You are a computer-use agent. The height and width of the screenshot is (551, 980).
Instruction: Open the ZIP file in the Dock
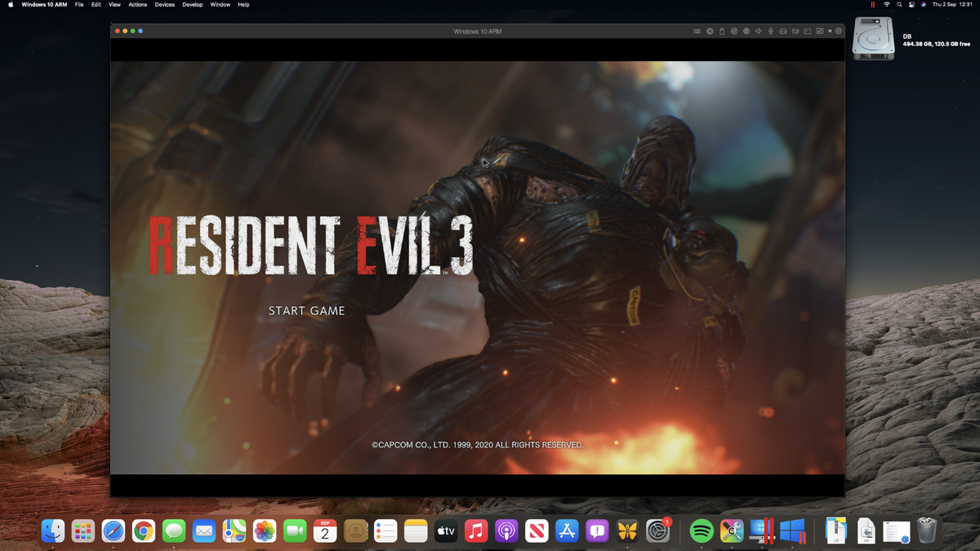[x=835, y=531]
